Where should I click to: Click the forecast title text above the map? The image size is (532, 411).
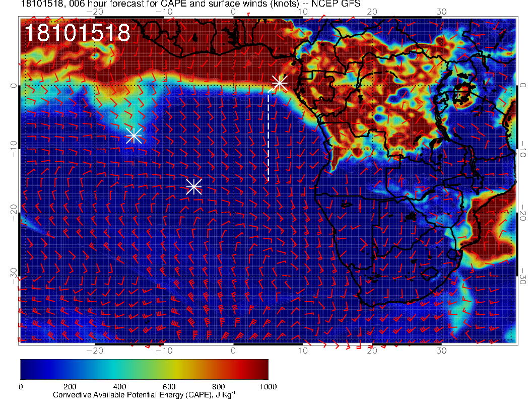click(x=190, y=4)
